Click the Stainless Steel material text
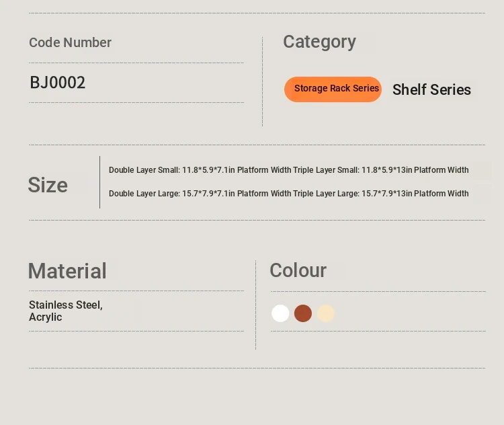Screen dimensions: 504x425 pyautogui.click(x=66, y=305)
